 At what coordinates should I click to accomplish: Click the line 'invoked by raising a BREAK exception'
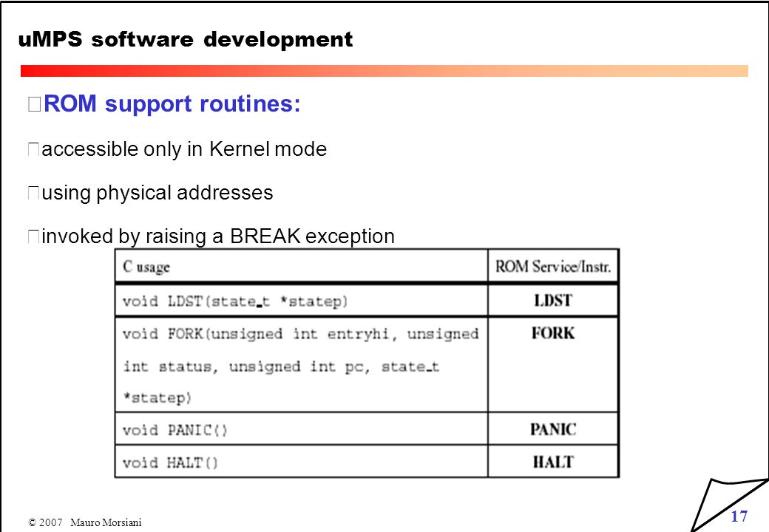[x=218, y=236]
